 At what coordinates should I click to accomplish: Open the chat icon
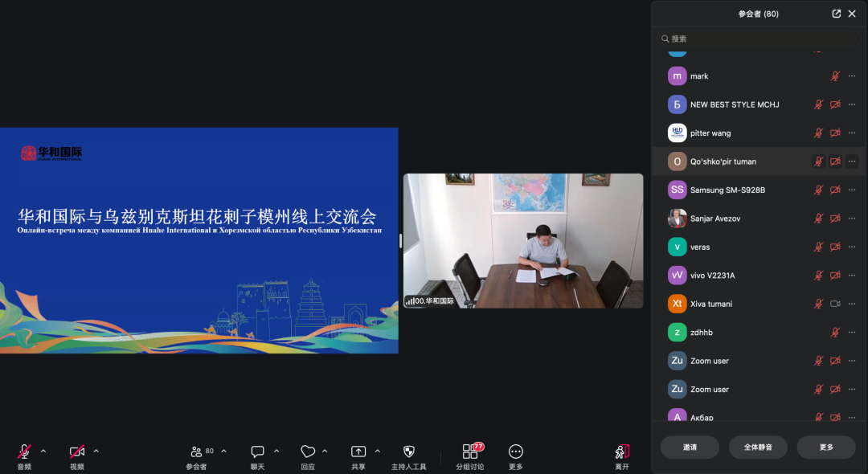pyautogui.click(x=257, y=452)
